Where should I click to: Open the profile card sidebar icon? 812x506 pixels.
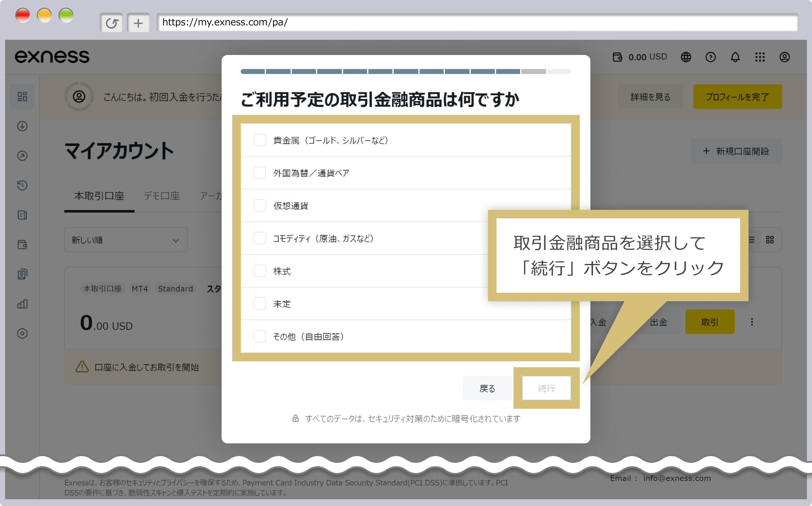pyautogui.click(x=22, y=274)
